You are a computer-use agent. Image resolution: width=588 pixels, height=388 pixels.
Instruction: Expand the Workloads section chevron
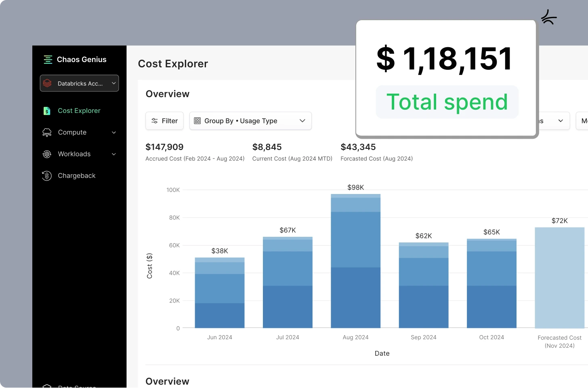pos(114,154)
